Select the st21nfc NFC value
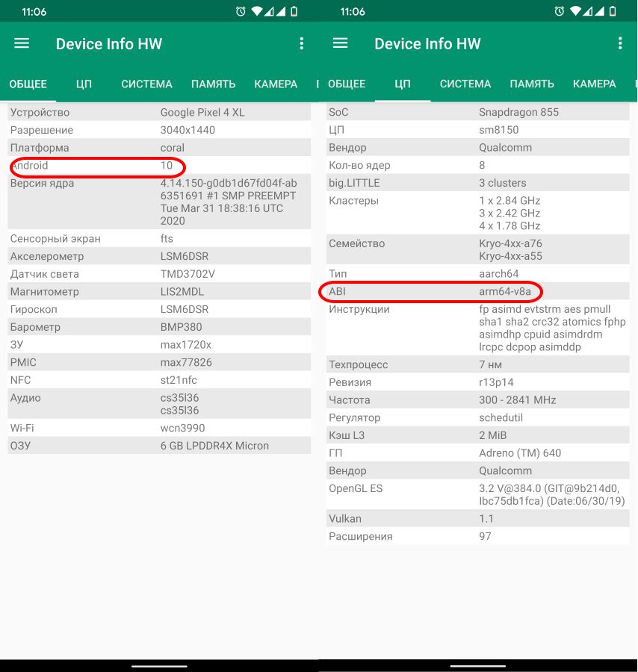The height and width of the screenshot is (672, 638). tap(179, 380)
